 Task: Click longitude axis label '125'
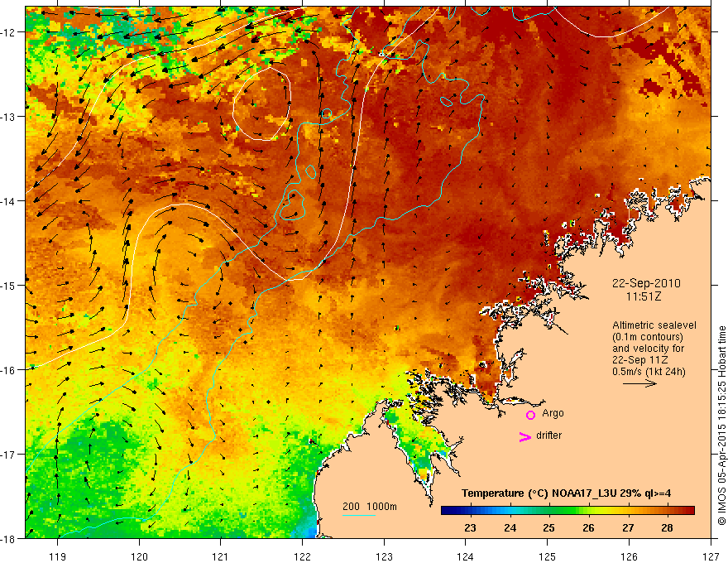(548, 556)
